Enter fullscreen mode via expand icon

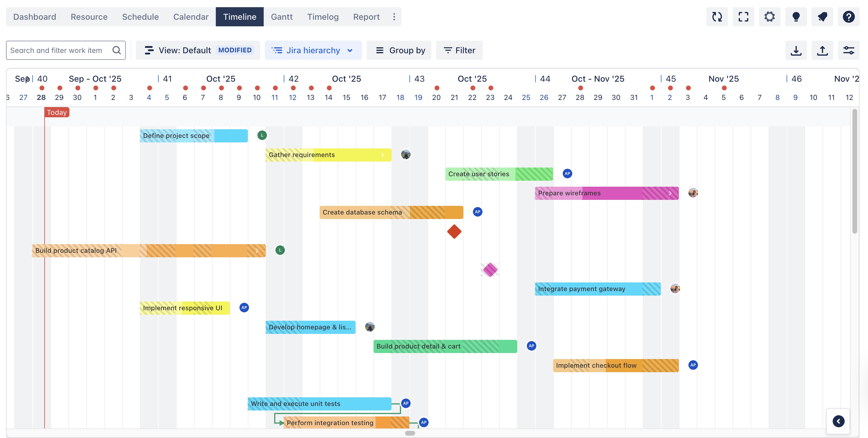743,17
